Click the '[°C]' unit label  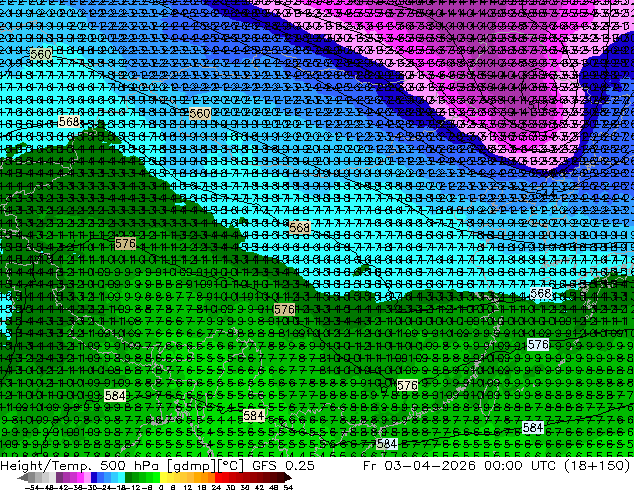point(231,466)
